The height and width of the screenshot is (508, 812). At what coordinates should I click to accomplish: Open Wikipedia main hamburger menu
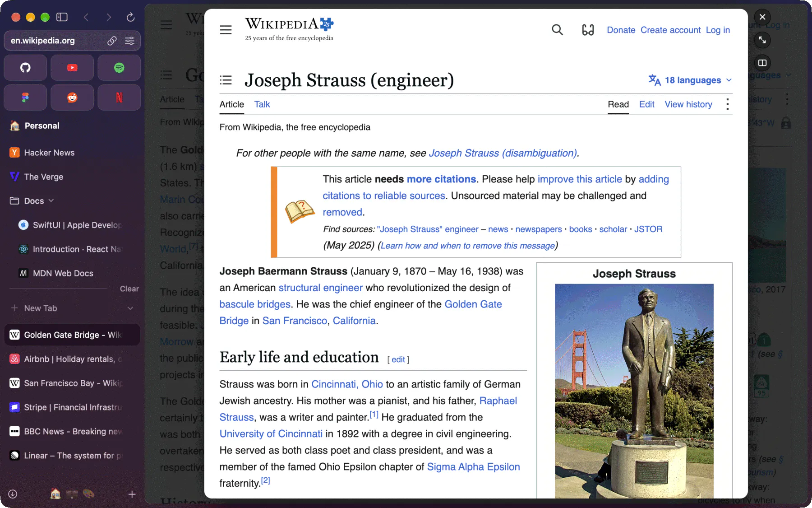point(226,30)
